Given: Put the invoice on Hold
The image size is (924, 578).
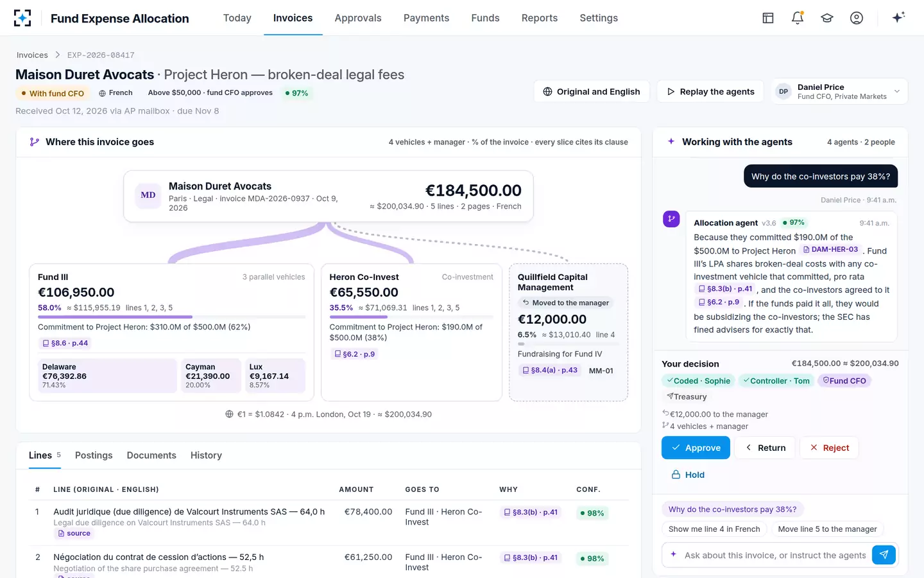Looking at the screenshot, I should pos(688,475).
